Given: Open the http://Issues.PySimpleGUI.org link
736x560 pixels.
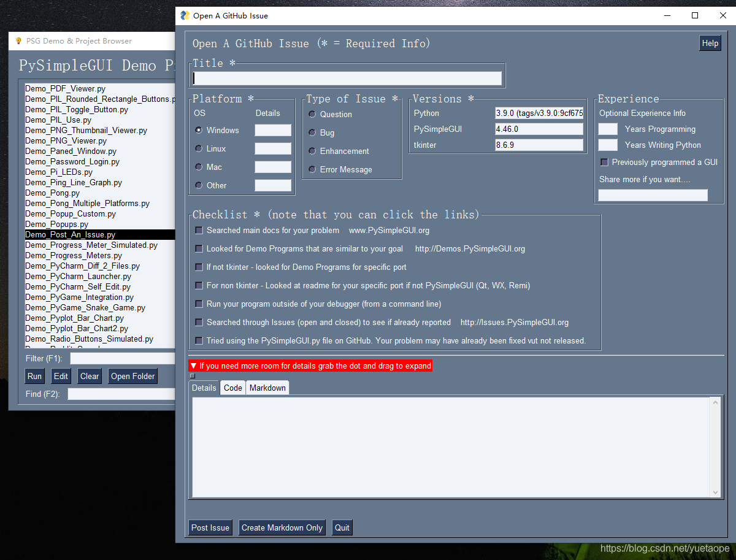Looking at the screenshot, I should [x=515, y=322].
